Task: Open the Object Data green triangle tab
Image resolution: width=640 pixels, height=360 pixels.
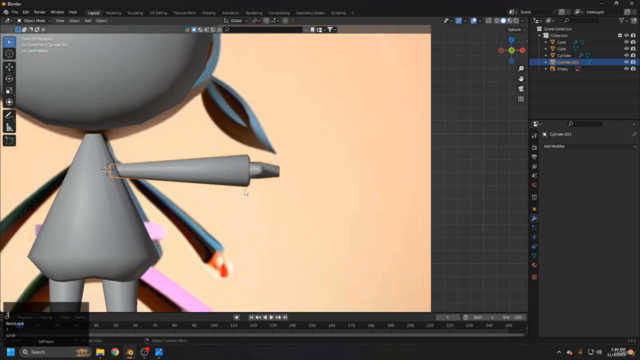Action: (x=534, y=256)
